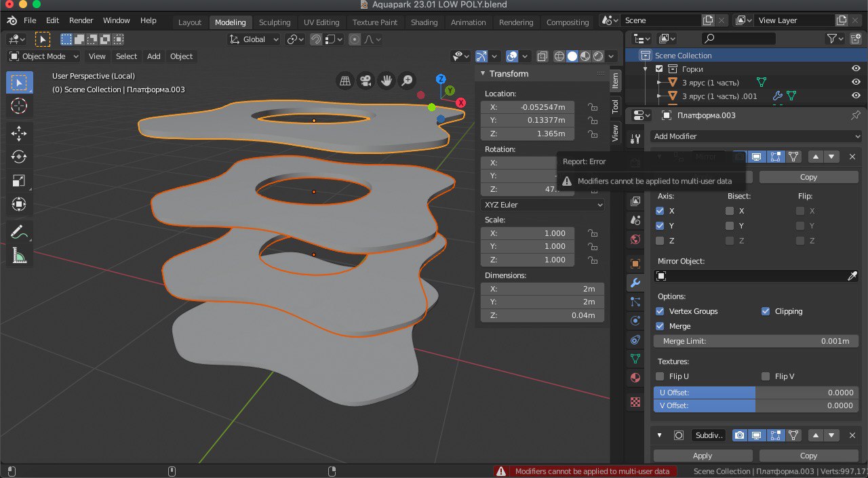The width and height of the screenshot is (868, 478).
Task: Enable Flip U texture checkbox
Action: click(x=660, y=376)
